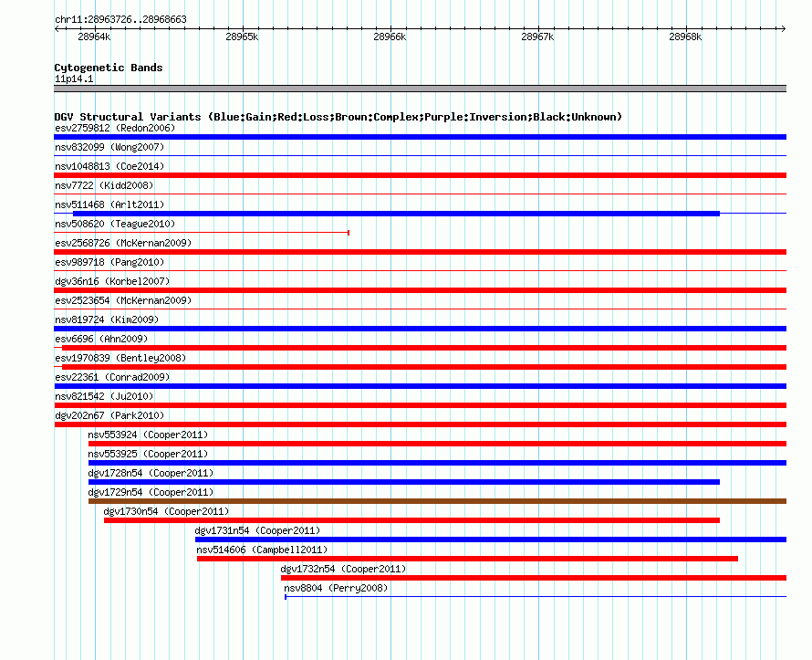Select the esv6696 (Ahn2009) label

[101, 339]
